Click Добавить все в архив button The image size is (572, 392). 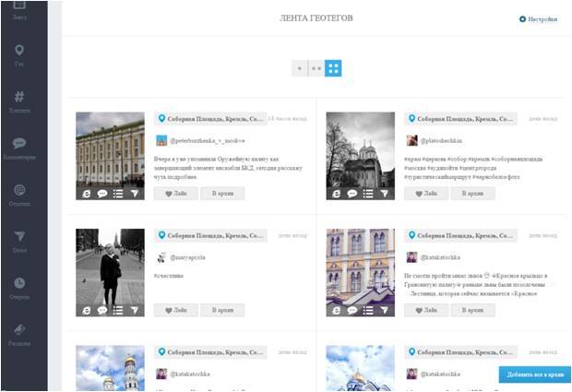[535, 374]
